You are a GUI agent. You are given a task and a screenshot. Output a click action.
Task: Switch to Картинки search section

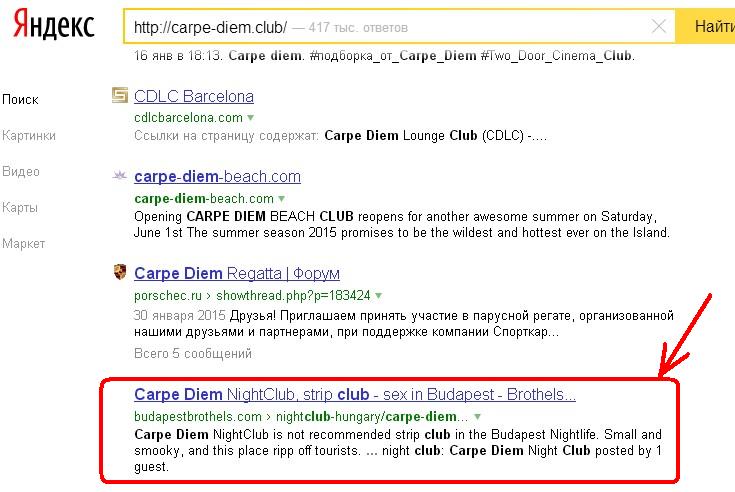(x=29, y=135)
